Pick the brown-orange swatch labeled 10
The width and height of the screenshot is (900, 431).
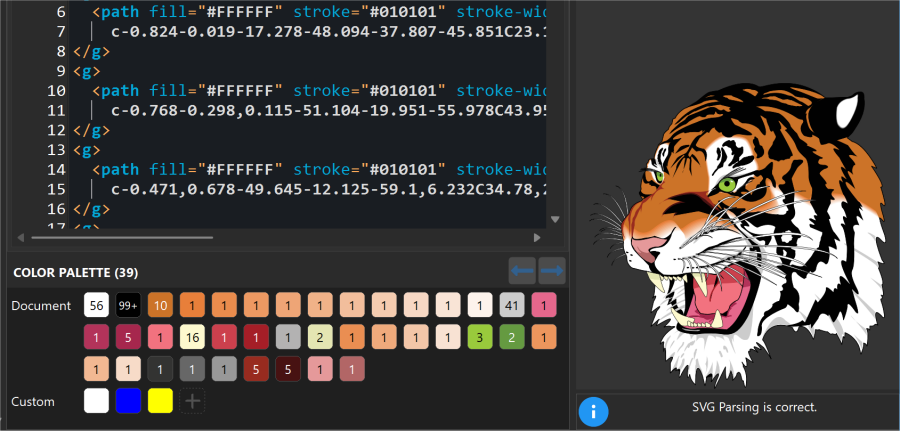(x=161, y=305)
